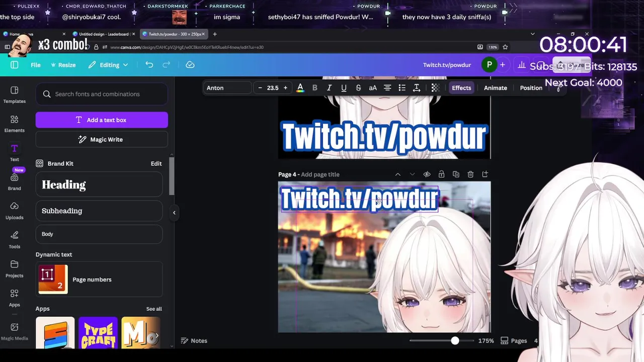The image size is (644, 362).
Task: Open the Pages grid view
Action: (513, 341)
